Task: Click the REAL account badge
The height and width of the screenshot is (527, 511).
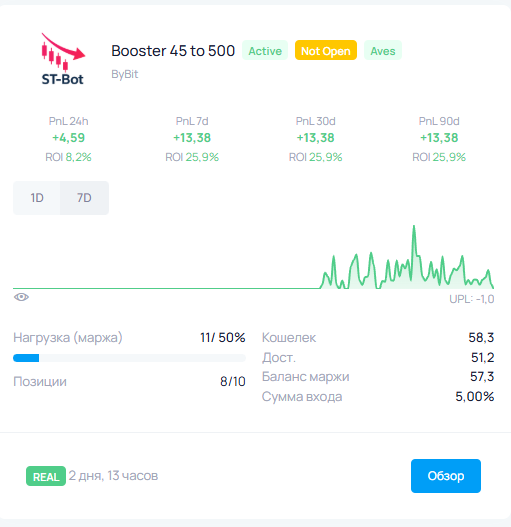Action: (x=46, y=476)
